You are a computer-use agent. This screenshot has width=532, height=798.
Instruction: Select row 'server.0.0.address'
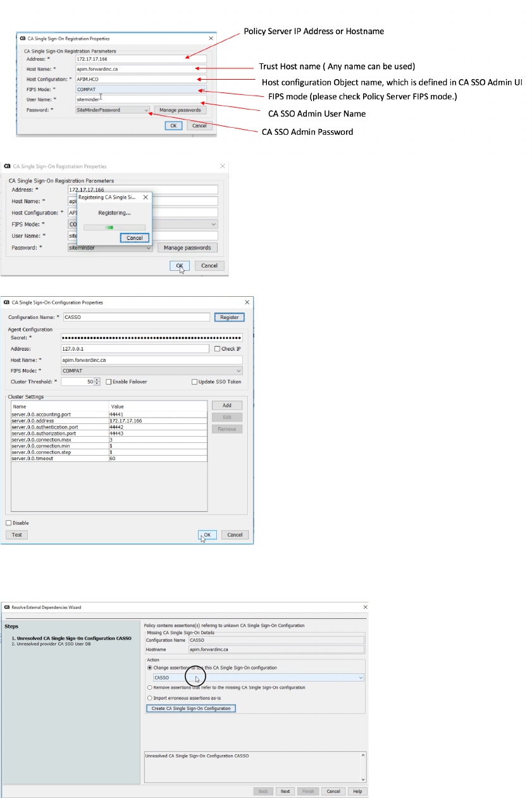coord(109,420)
